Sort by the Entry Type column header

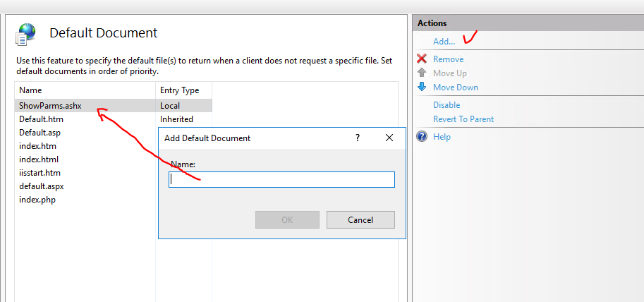point(183,90)
